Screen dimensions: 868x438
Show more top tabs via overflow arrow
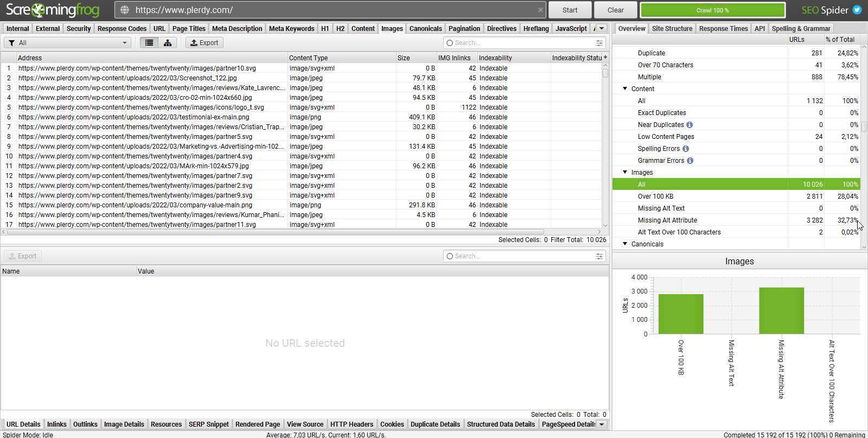pos(602,28)
